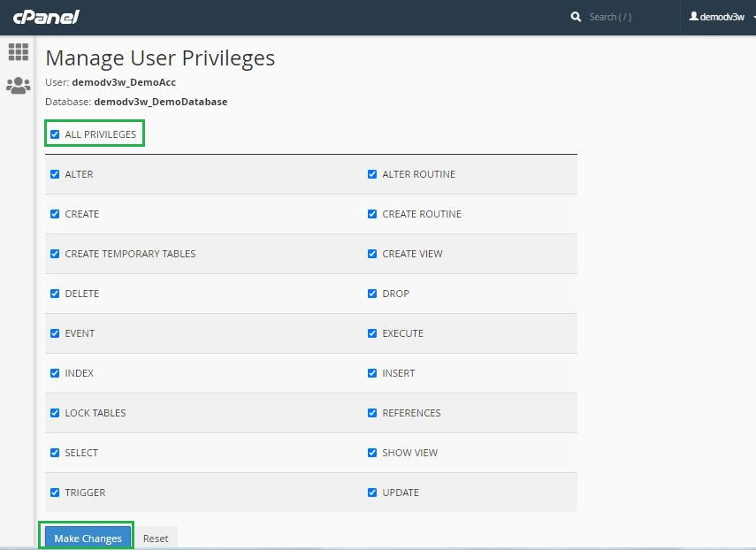The image size is (756, 550).
Task: Uncheck the ALTER privilege
Action: [55, 174]
